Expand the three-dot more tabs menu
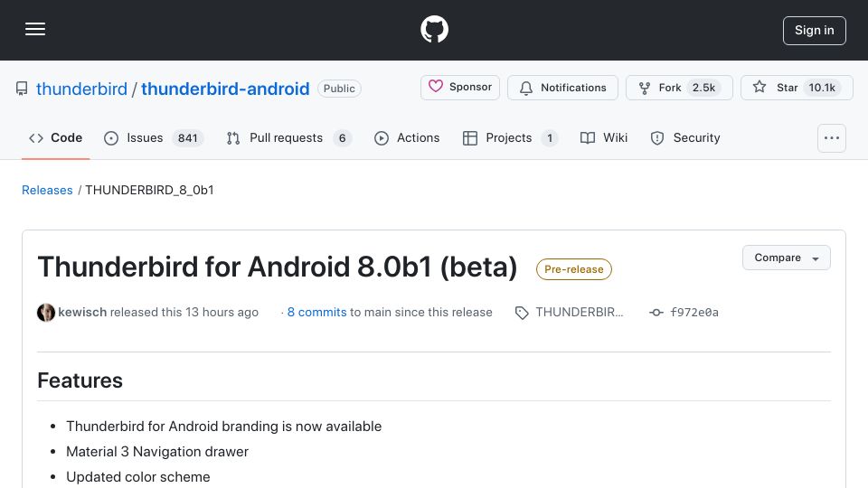The width and height of the screenshot is (868, 488). point(832,137)
